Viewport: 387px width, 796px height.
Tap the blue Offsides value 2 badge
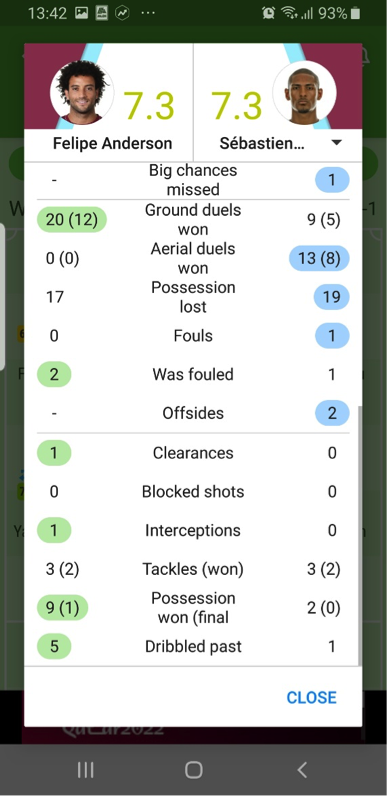[x=332, y=413]
